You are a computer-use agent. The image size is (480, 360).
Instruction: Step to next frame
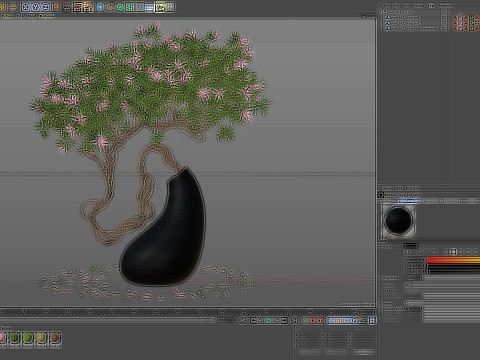pos(276,320)
